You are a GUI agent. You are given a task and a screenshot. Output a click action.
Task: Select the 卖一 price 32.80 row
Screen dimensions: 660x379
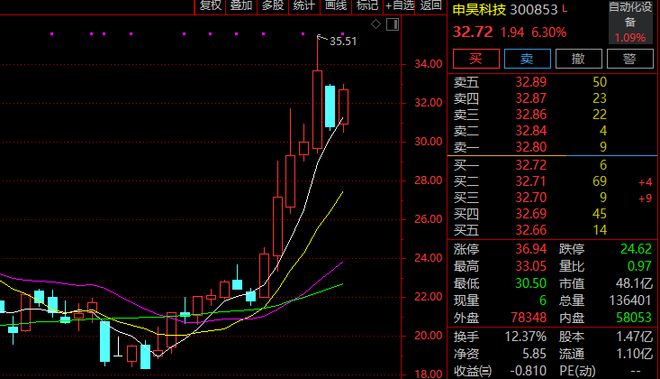click(x=552, y=147)
